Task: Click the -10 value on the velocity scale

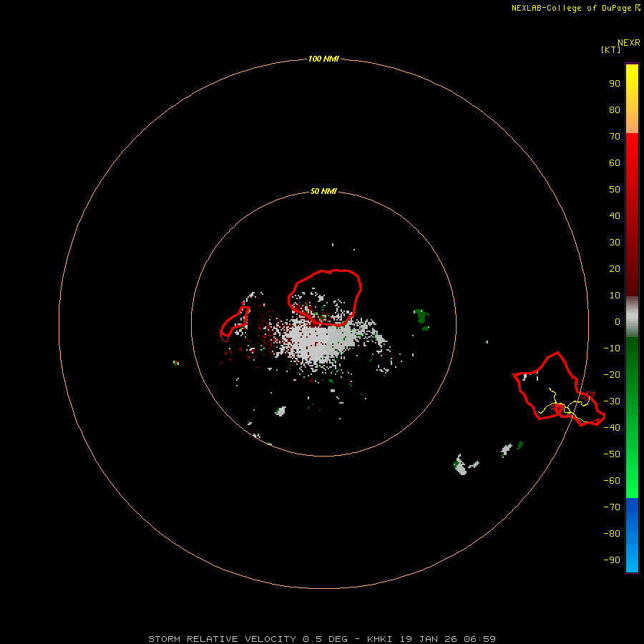Action: click(x=612, y=348)
